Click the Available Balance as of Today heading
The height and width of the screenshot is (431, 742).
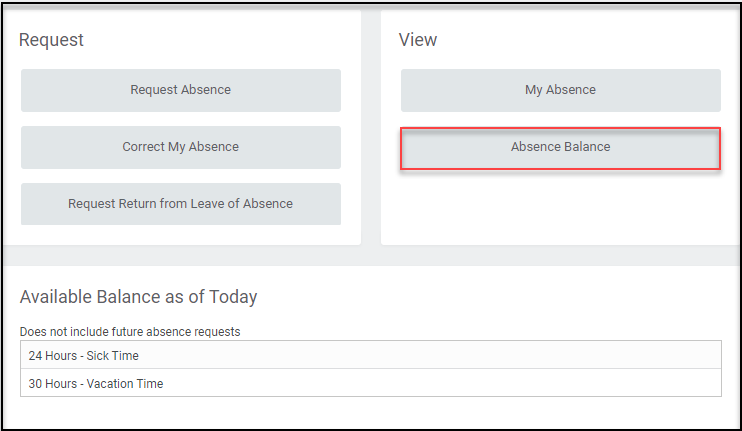point(138,297)
